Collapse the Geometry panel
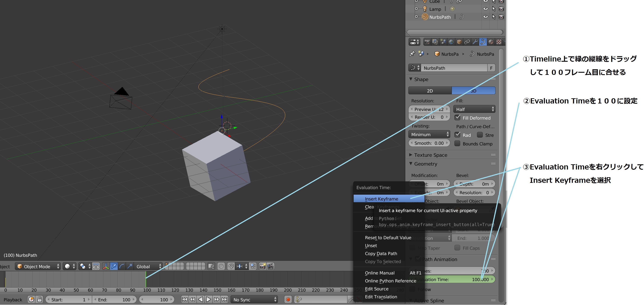The image size is (644, 305). (411, 163)
